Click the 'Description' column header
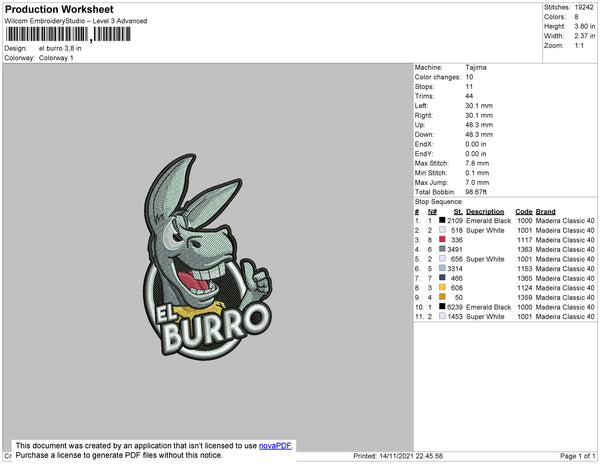Viewport: 600px width, 464px height. (x=485, y=212)
